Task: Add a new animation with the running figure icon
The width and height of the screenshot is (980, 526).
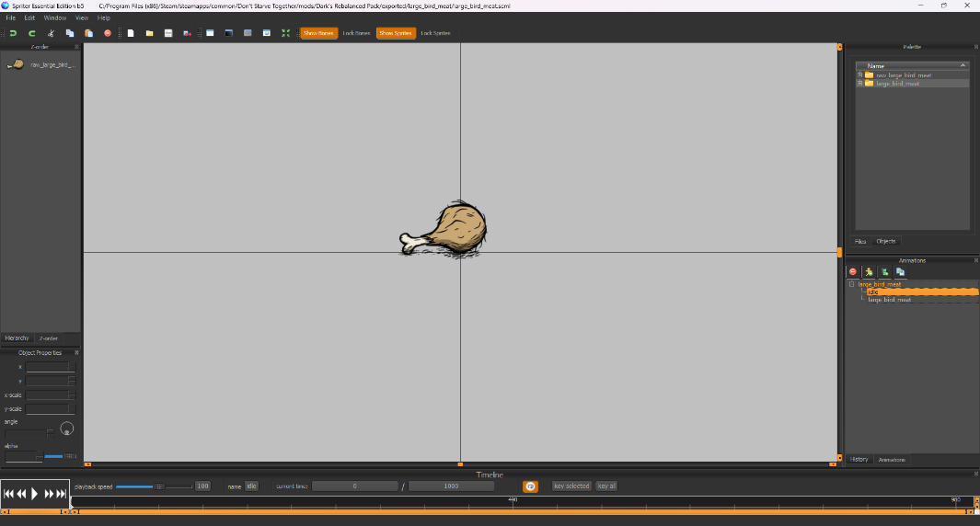Action: tap(869, 272)
